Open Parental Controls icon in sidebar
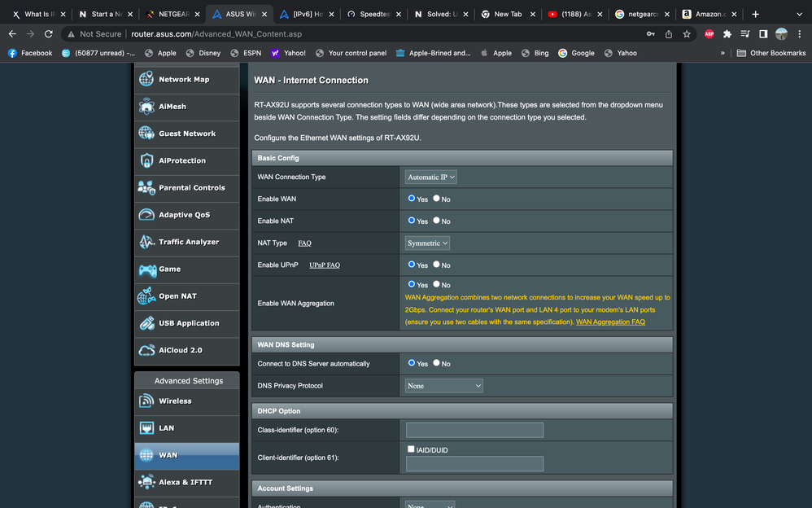 146,188
